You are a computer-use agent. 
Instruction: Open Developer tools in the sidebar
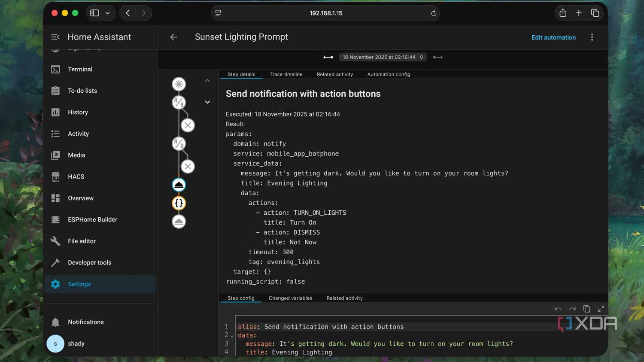tap(100, 262)
